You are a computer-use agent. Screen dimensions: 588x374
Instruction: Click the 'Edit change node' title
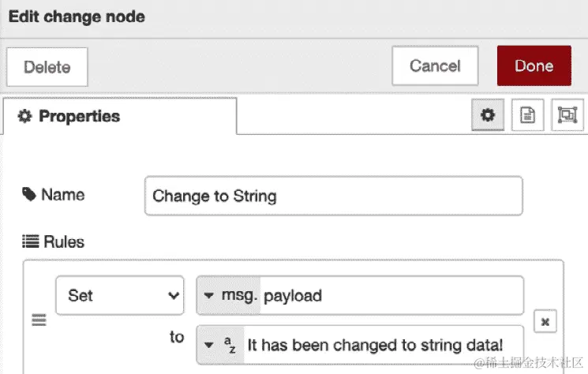pos(77,17)
